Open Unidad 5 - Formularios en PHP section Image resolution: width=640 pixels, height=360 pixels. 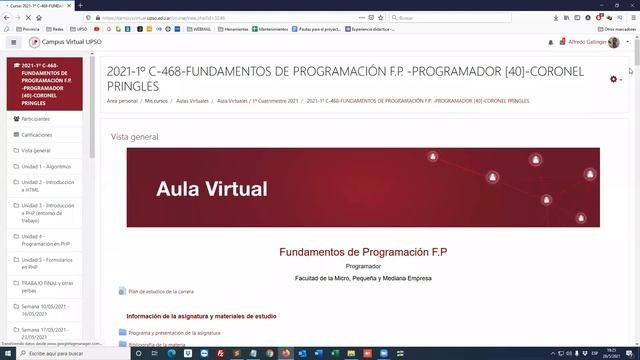tap(44, 263)
